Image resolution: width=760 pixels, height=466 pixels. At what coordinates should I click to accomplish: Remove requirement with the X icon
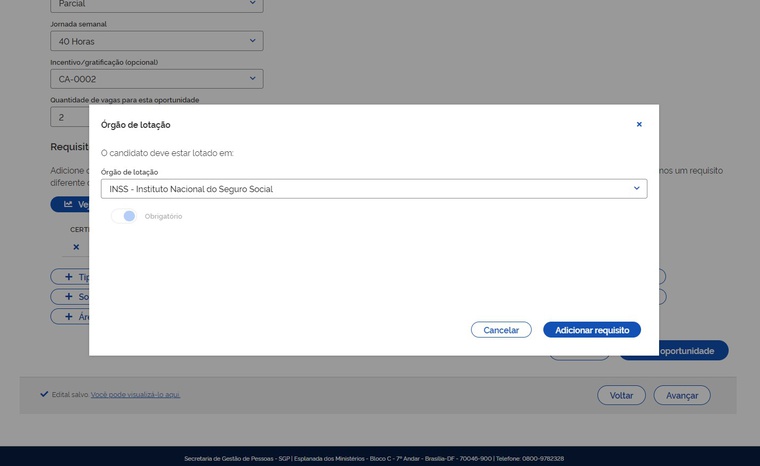(76, 247)
